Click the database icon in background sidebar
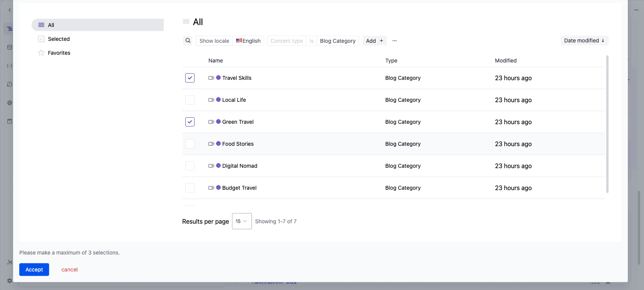 pos(10,47)
